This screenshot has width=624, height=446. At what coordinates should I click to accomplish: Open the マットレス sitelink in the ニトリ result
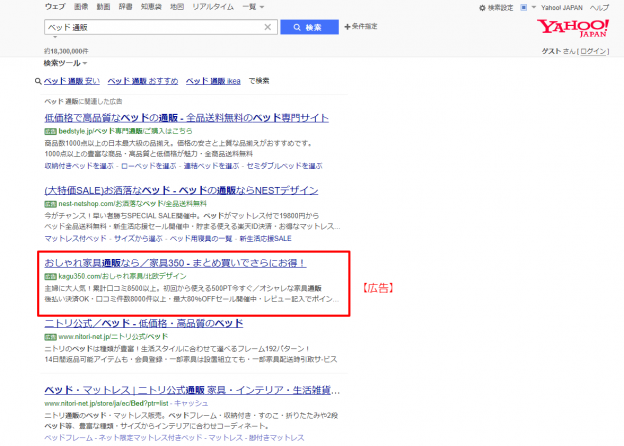coord(225,438)
